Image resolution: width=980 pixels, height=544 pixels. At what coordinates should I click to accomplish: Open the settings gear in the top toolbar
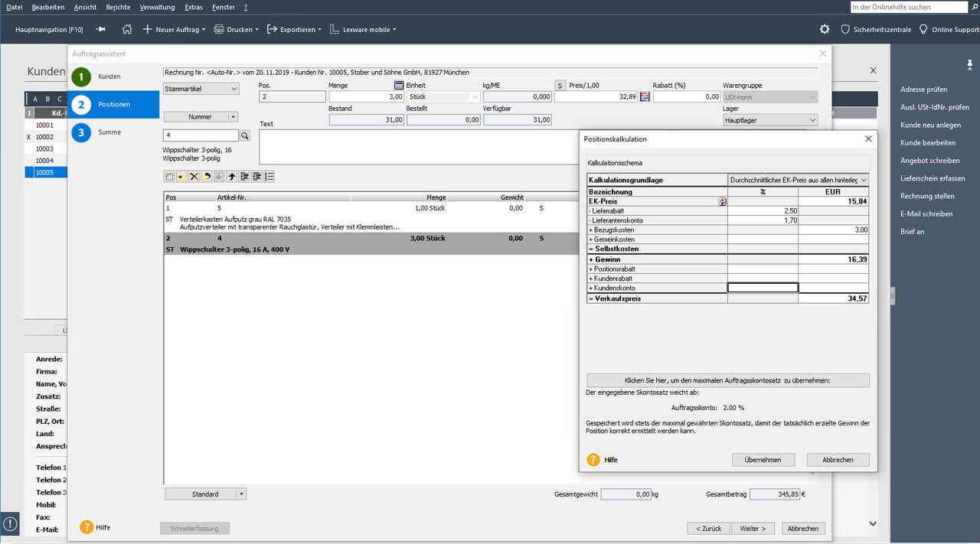click(824, 28)
